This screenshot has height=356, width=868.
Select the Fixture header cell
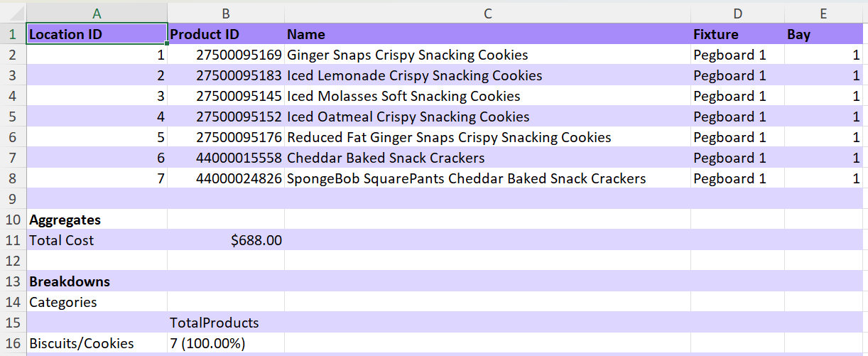tap(737, 34)
